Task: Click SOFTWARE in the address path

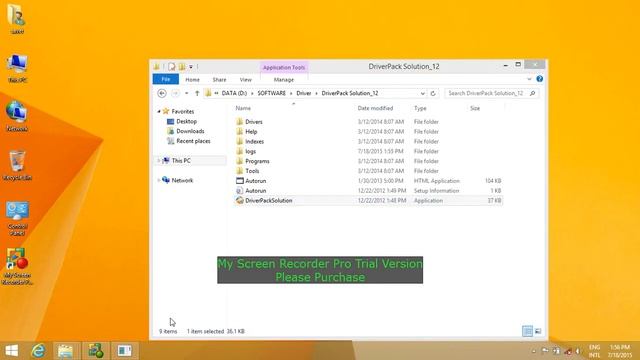Action: tap(272, 93)
